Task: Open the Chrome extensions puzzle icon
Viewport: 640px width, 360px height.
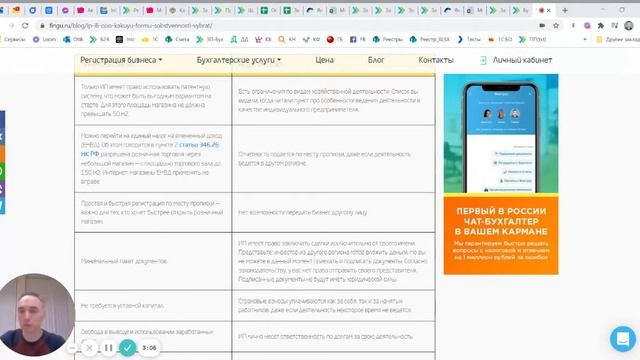Action: pos(601,25)
